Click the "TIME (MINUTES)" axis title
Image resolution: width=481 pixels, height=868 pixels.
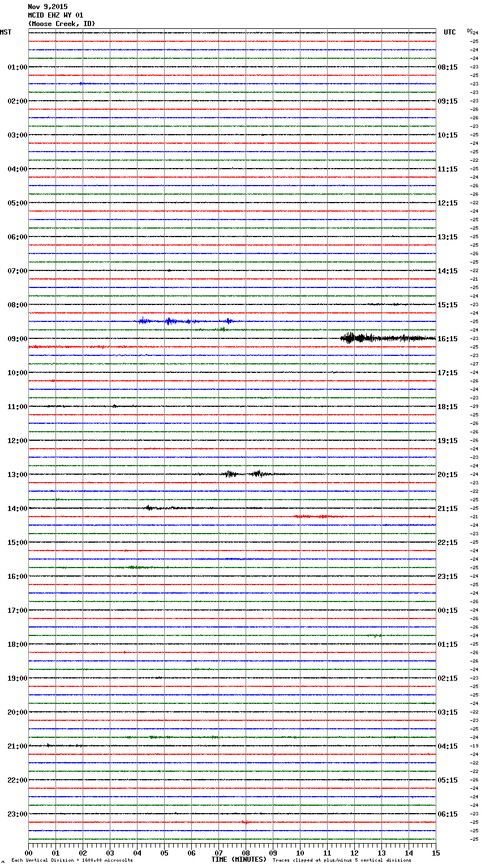pos(239,860)
